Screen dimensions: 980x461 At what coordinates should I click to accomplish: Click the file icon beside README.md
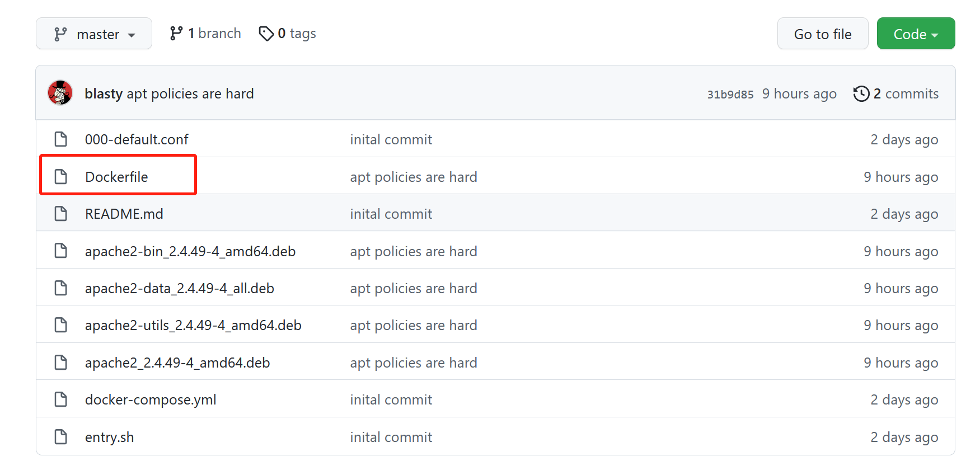click(x=61, y=214)
